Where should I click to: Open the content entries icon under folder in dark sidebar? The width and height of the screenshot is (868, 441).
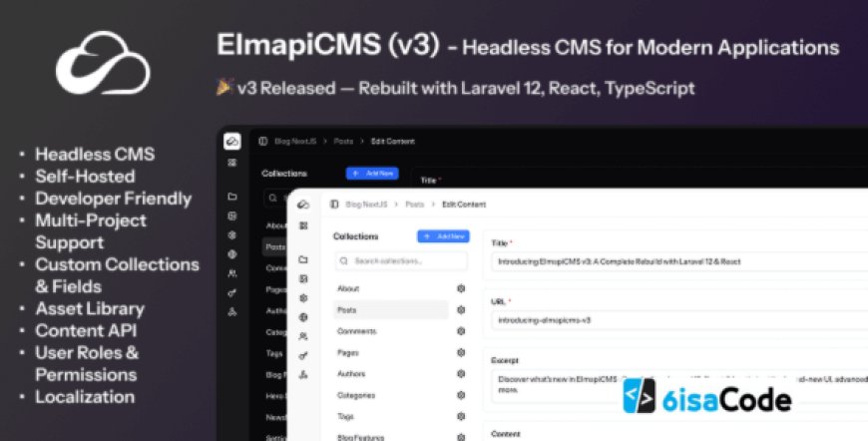[232, 216]
